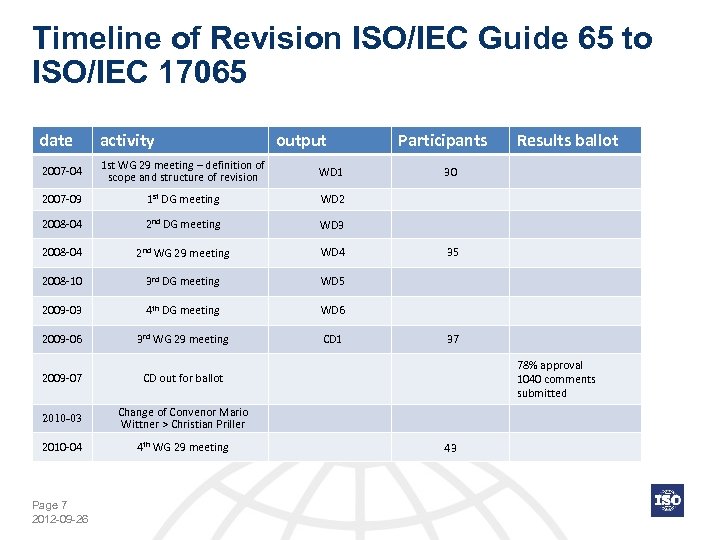Select the '78% approval 1040 comments submitted' cell
This screenshot has height=540, width=720.
(x=575, y=379)
